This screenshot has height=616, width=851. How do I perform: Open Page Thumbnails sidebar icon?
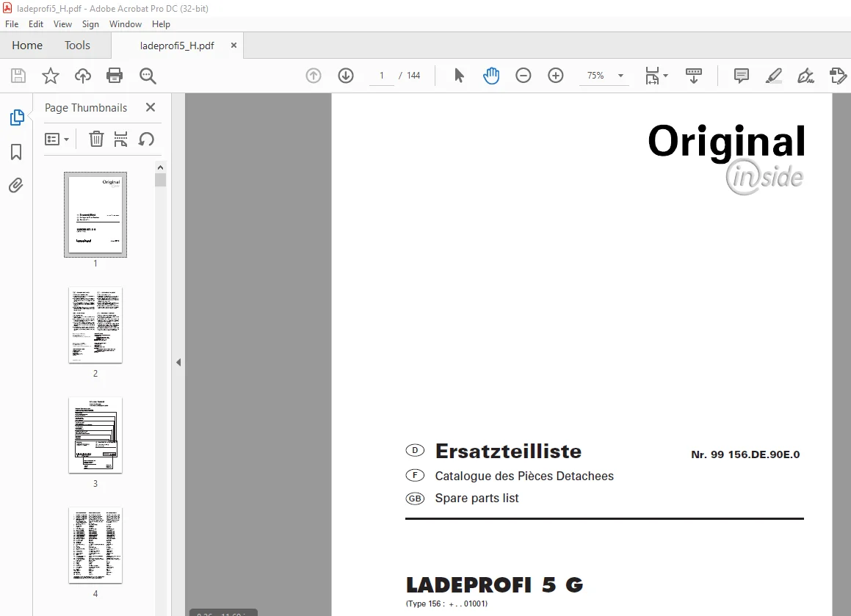click(17, 117)
